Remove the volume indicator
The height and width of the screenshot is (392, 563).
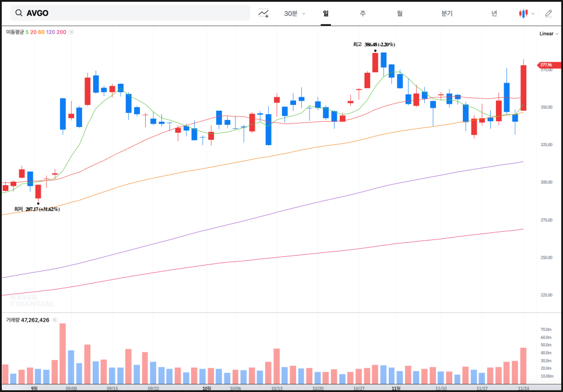pyautogui.click(x=54, y=320)
